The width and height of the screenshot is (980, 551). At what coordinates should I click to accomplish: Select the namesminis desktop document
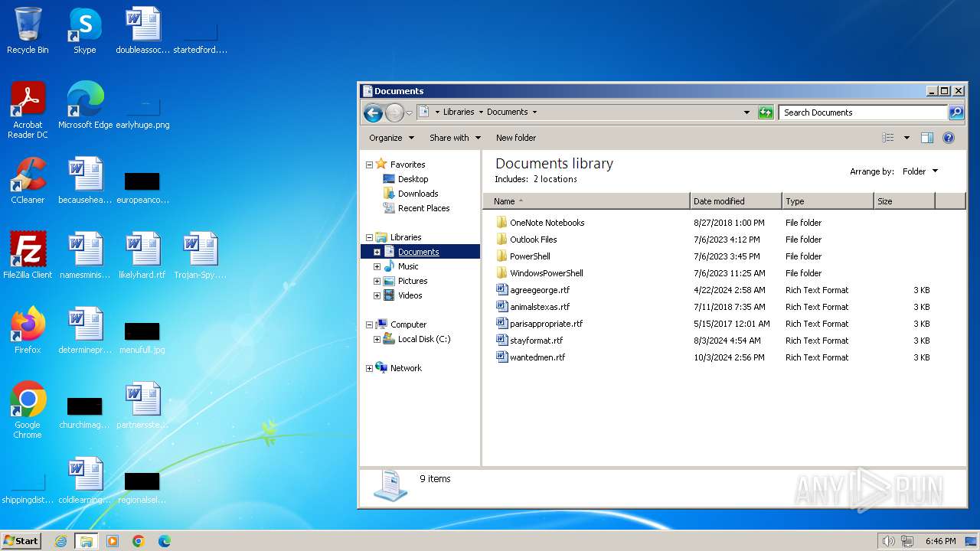(x=85, y=256)
